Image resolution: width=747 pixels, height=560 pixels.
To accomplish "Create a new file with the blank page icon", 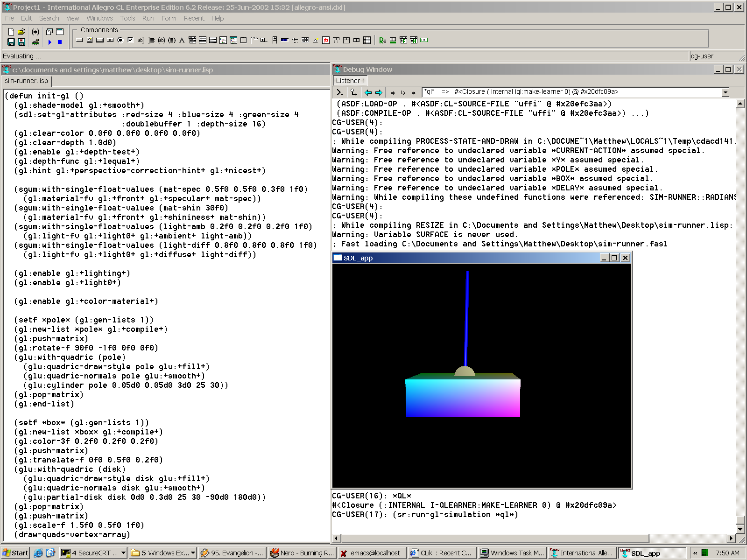I will (10, 31).
